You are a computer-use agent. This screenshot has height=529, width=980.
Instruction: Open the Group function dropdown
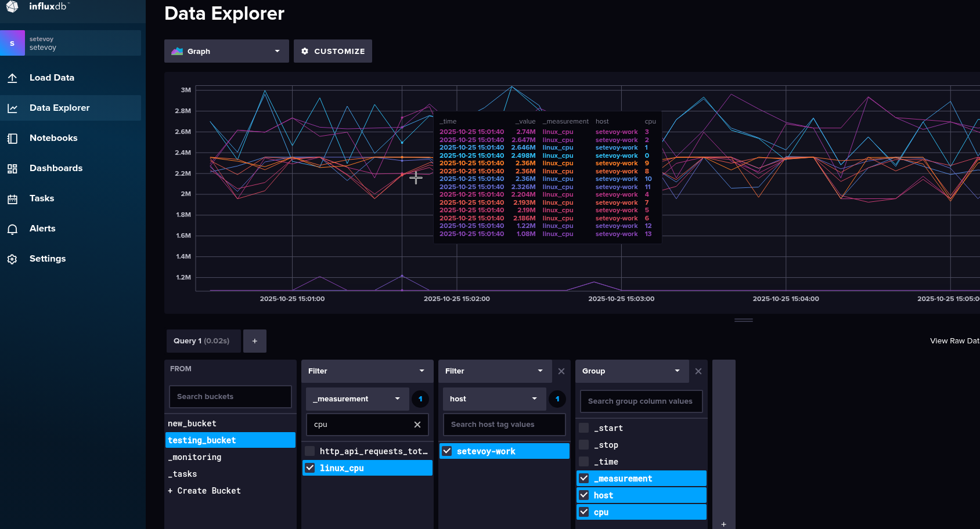tap(631, 371)
